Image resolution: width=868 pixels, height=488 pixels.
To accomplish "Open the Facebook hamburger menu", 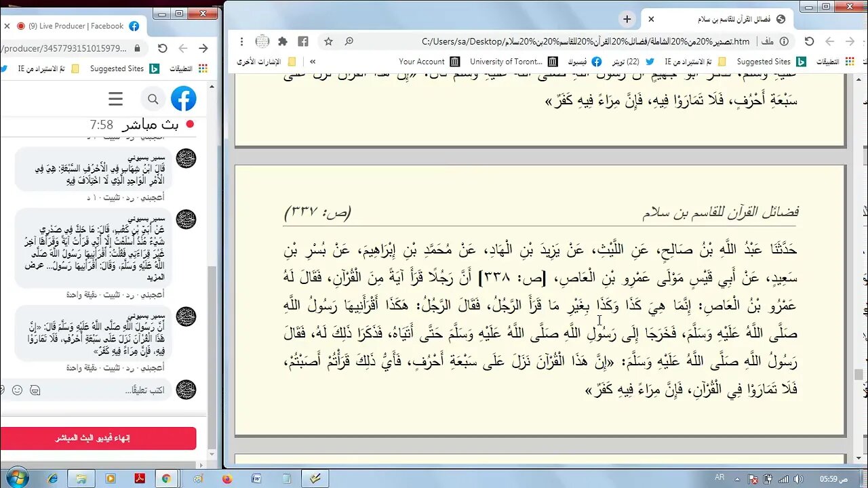I will tap(116, 100).
